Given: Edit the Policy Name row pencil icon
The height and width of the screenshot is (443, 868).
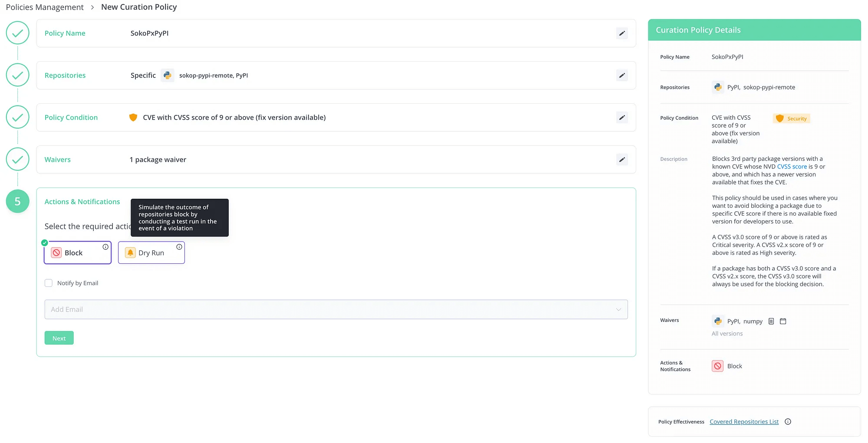Looking at the screenshot, I should pyautogui.click(x=621, y=33).
